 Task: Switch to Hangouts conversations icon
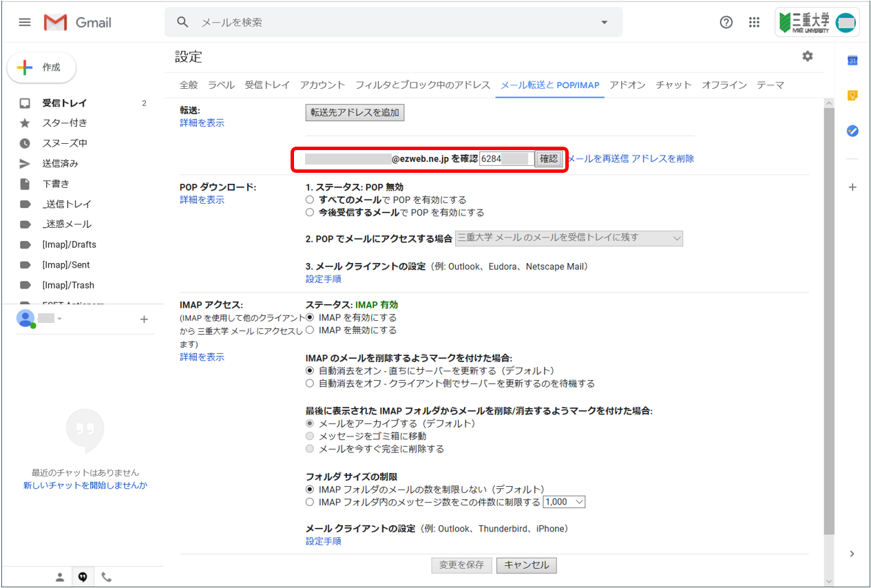pyautogui.click(x=83, y=577)
